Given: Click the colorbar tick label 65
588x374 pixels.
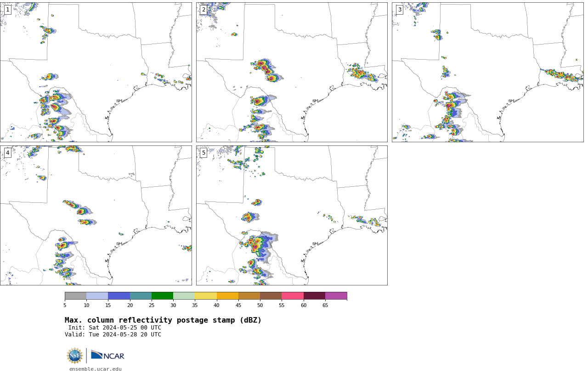Looking at the screenshot, I should [x=325, y=305].
